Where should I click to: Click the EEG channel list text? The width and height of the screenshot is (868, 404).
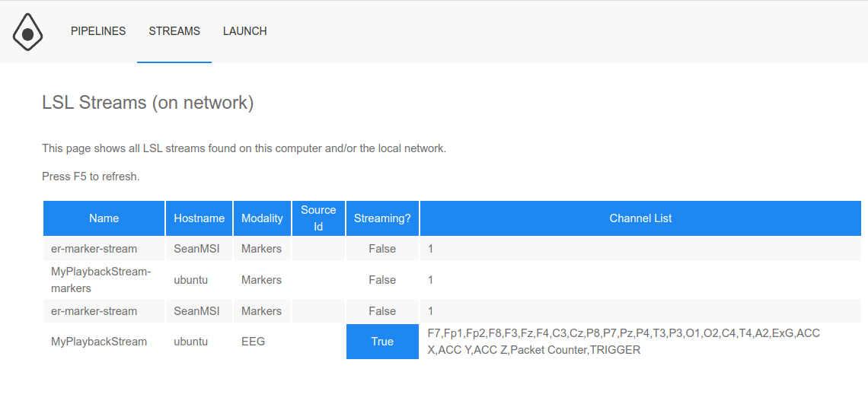[623, 342]
